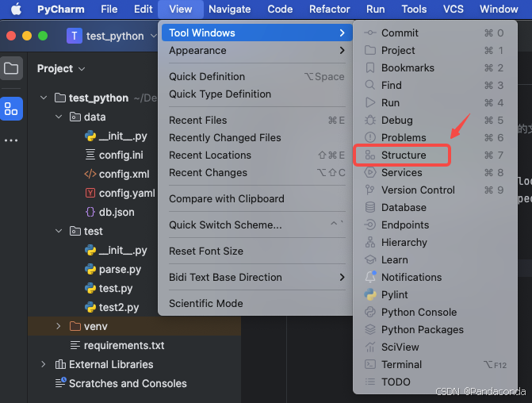Select db.json in the project tree
Screen dimensions: 532x403
(x=117, y=212)
